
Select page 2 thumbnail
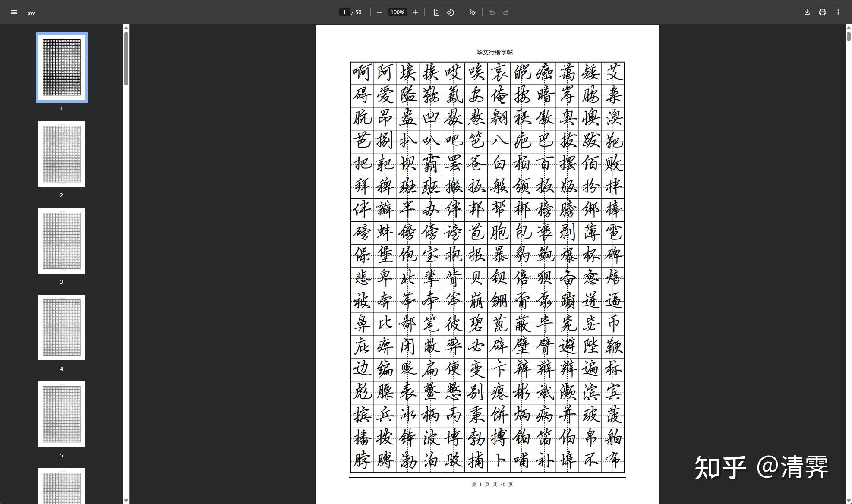tap(62, 154)
